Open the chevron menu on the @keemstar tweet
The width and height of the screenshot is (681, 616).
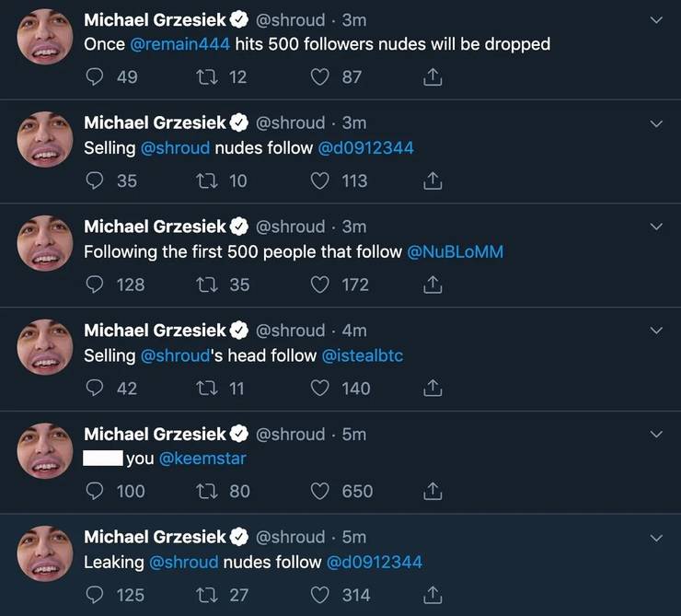pos(656,434)
